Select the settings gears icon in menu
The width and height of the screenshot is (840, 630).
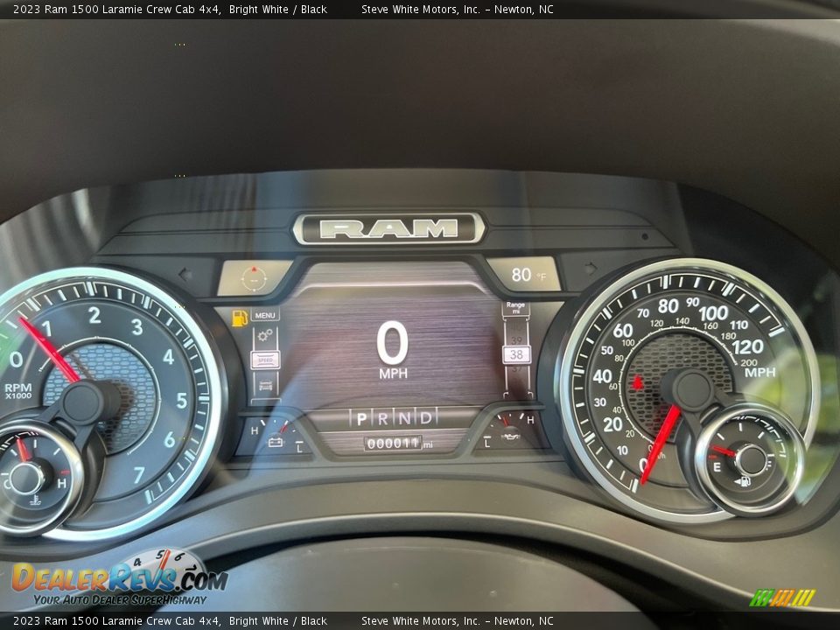click(265, 336)
